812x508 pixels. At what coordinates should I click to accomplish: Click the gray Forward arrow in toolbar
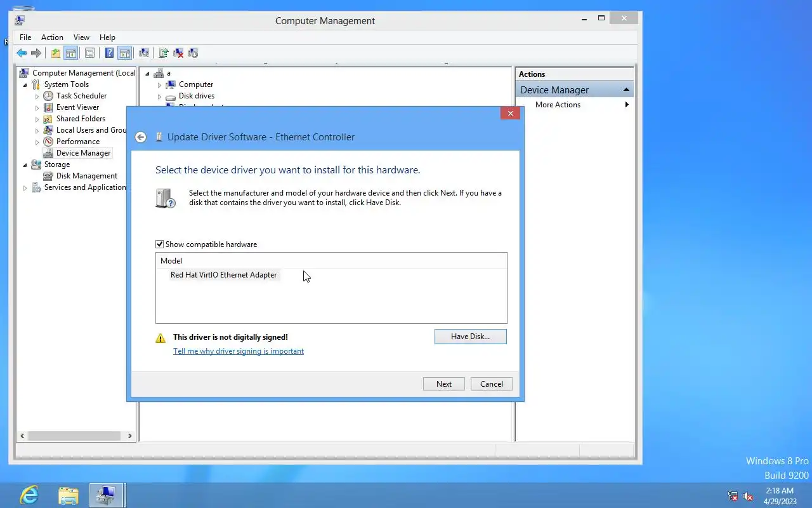(36, 53)
